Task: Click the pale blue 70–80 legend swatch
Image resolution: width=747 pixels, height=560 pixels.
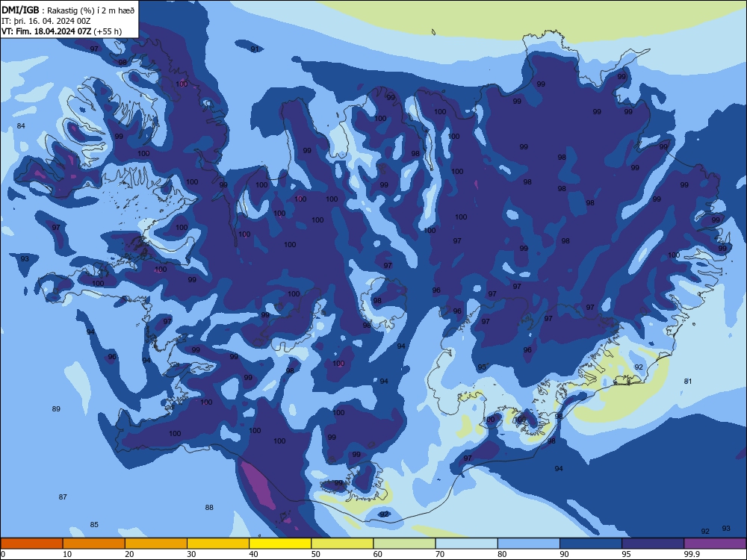Action: (x=466, y=544)
